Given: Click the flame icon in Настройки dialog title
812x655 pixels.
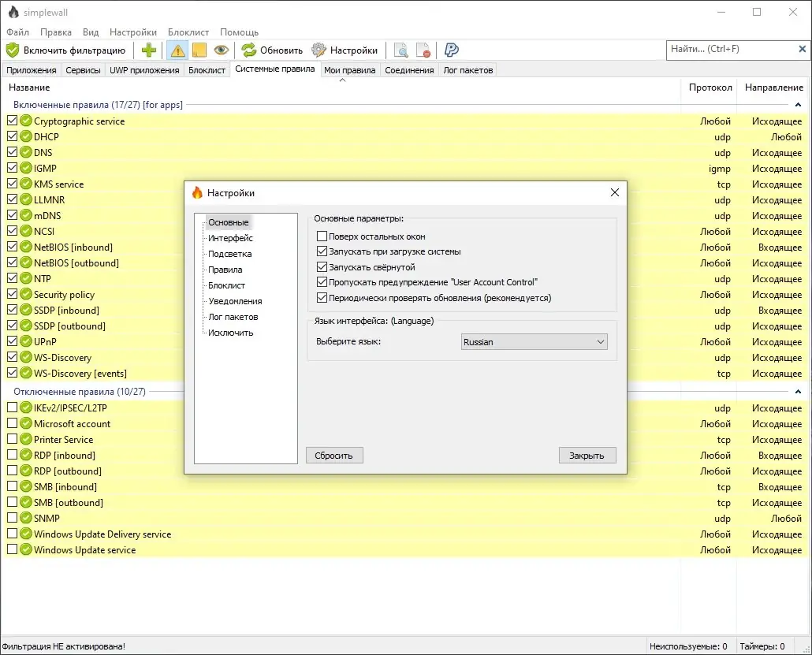Looking at the screenshot, I should [197, 192].
